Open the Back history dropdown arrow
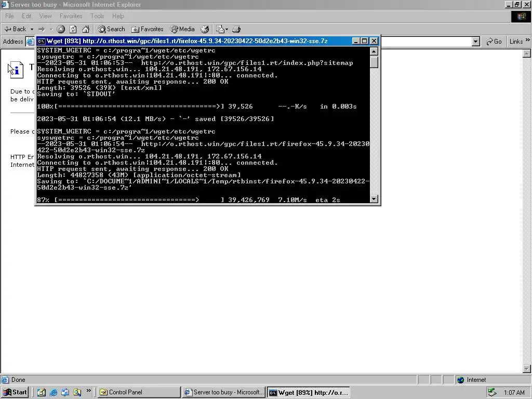This screenshot has width=532, height=399. pyautogui.click(x=32, y=29)
